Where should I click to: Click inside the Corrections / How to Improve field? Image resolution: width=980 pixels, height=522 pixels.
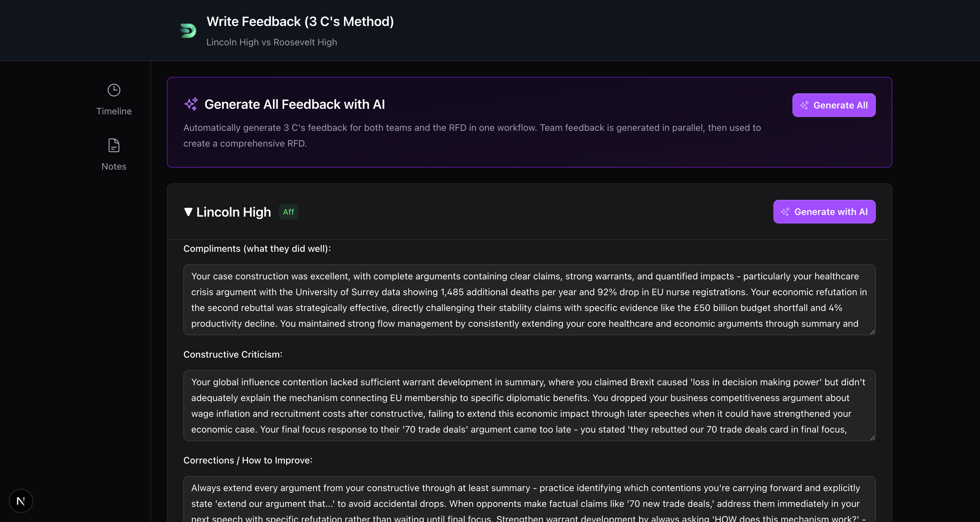click(529, 499)
